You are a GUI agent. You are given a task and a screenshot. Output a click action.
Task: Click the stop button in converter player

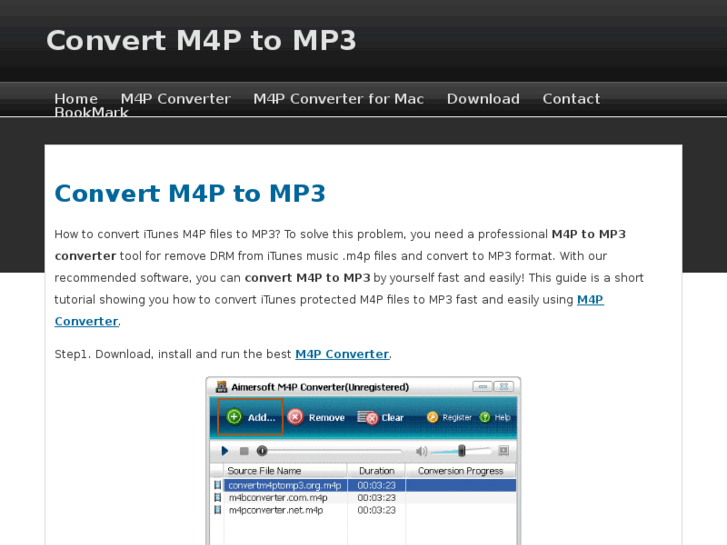coord(244,451)
